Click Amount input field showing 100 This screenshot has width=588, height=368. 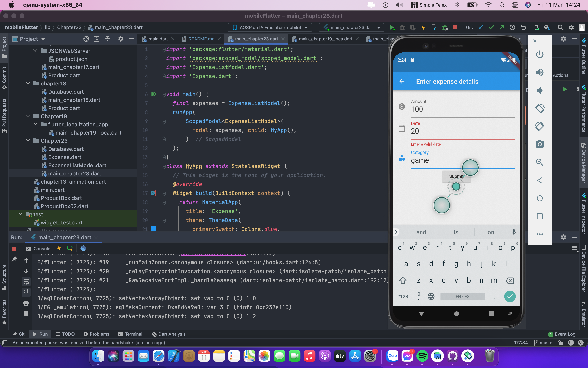[463, 109]
